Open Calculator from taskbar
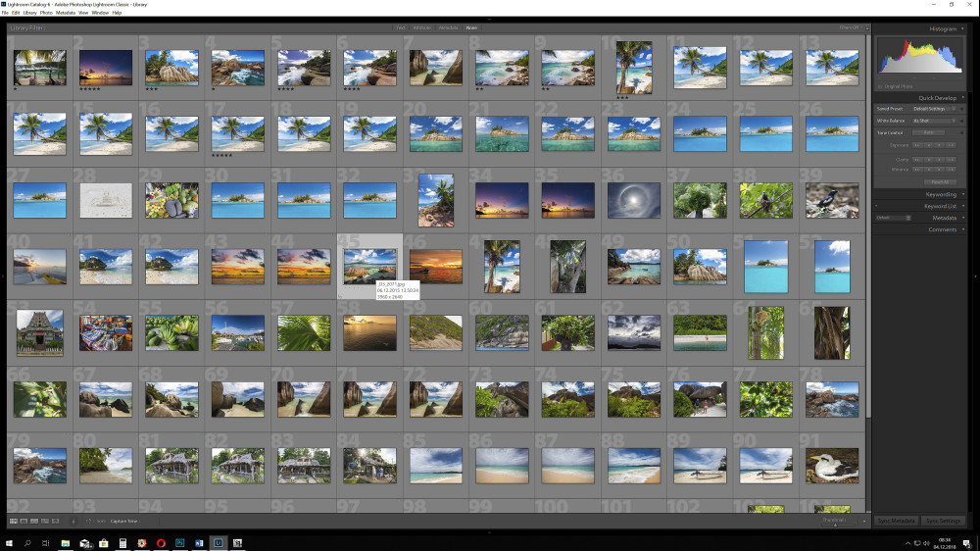 pos(122,543)
